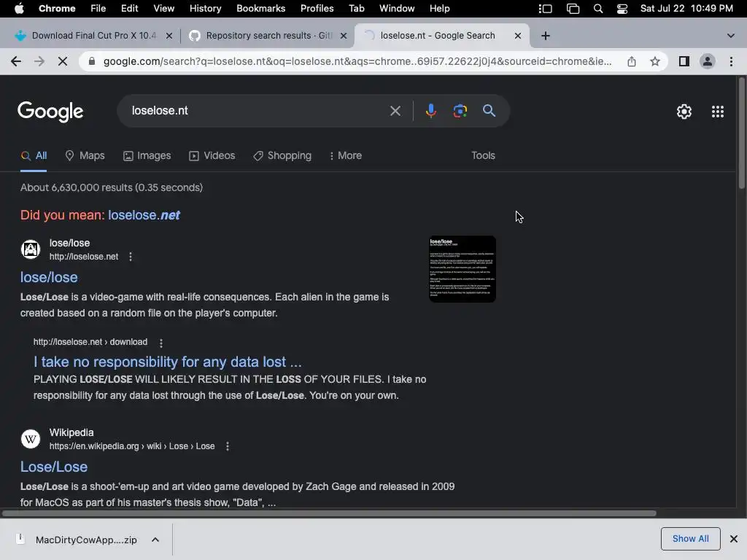Clear the search query with X
This screenshot has height=560, width=747.
[395, 111]
